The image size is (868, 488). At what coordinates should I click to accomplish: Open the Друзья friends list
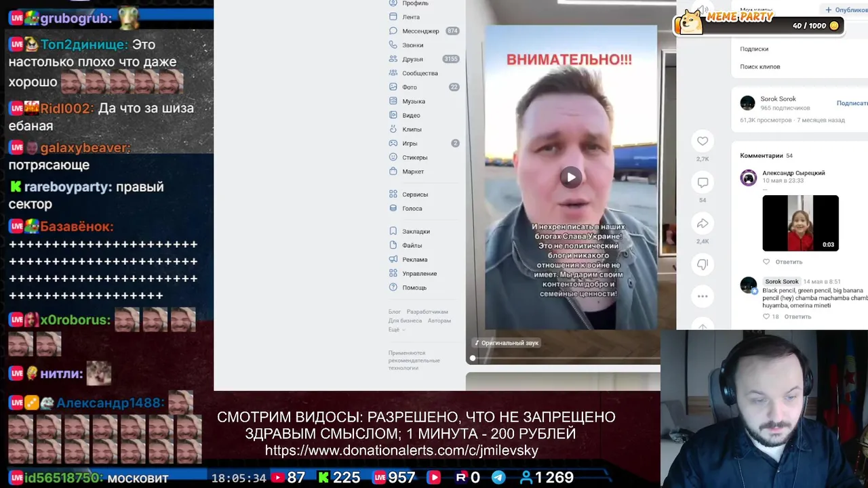tap(412, 60)
